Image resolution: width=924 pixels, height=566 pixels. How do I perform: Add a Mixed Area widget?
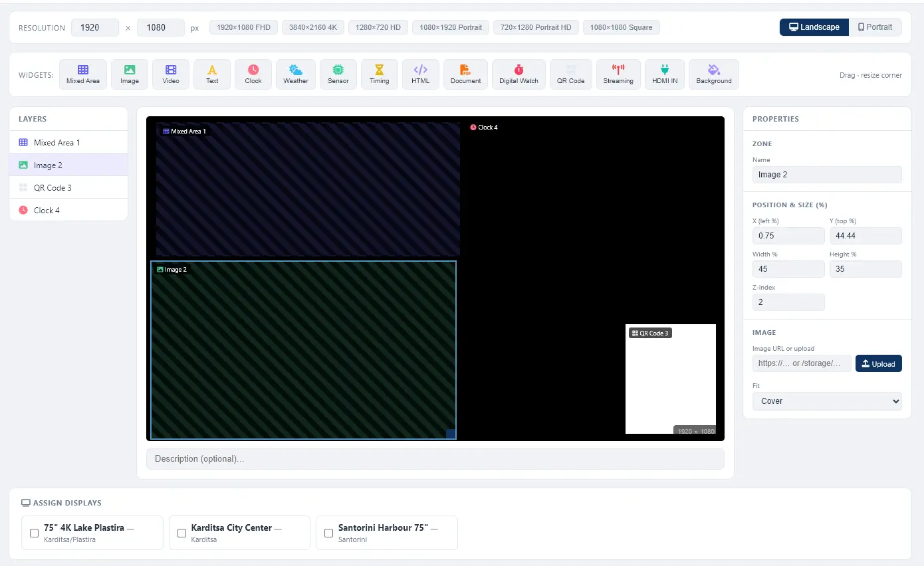coord(83,74)
